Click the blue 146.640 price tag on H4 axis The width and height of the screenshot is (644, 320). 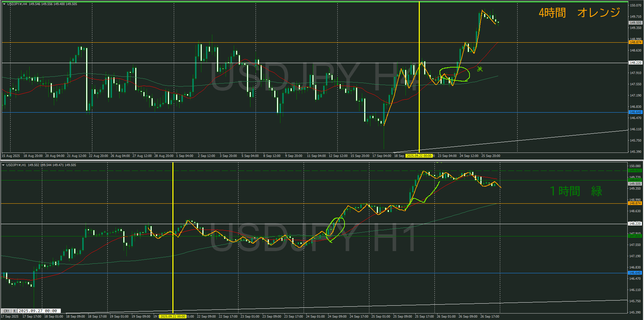pos(635,112)
